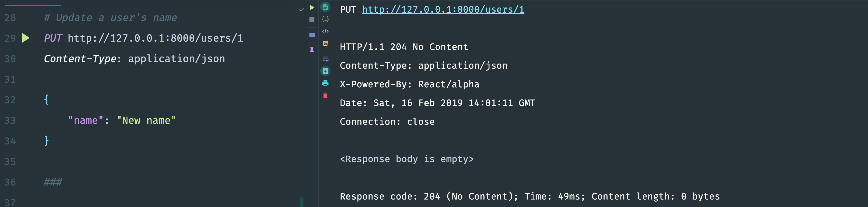
Task: Place cursor in "New name" string value
Action: 146,121
